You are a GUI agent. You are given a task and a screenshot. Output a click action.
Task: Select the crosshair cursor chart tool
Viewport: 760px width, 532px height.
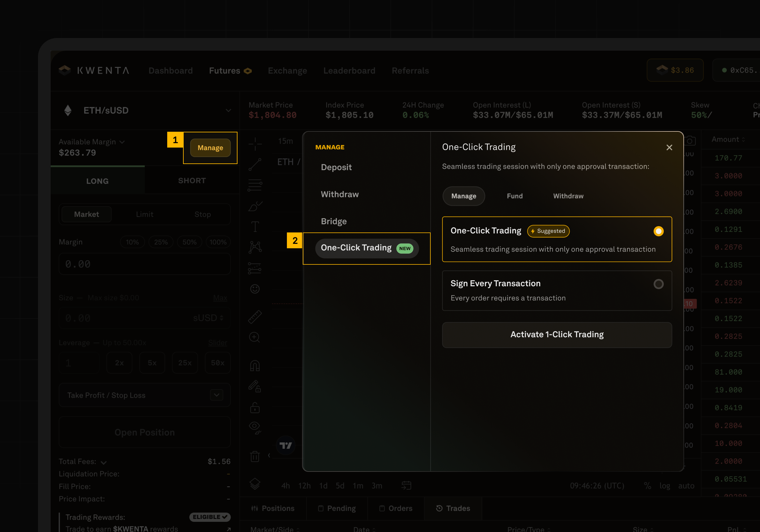tap(255, 144)
